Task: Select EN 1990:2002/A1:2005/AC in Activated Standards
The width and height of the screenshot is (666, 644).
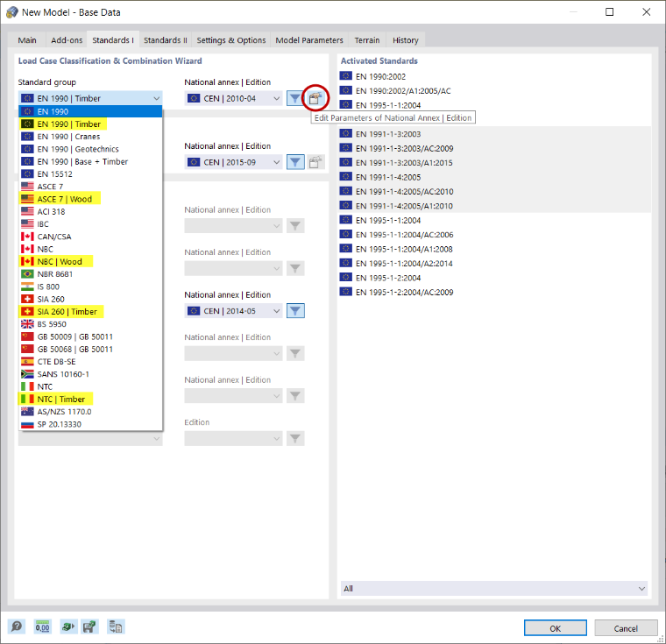Action: (x=495, y=91)
